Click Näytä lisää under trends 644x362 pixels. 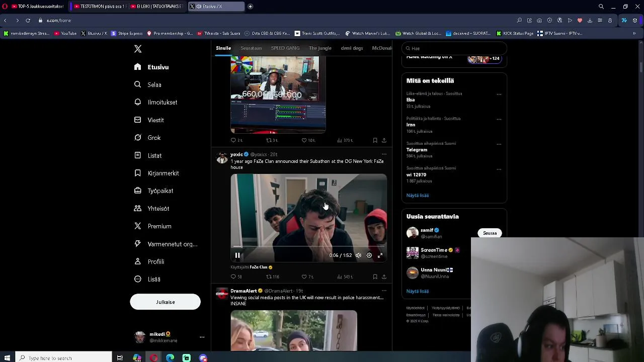[418, 195]
